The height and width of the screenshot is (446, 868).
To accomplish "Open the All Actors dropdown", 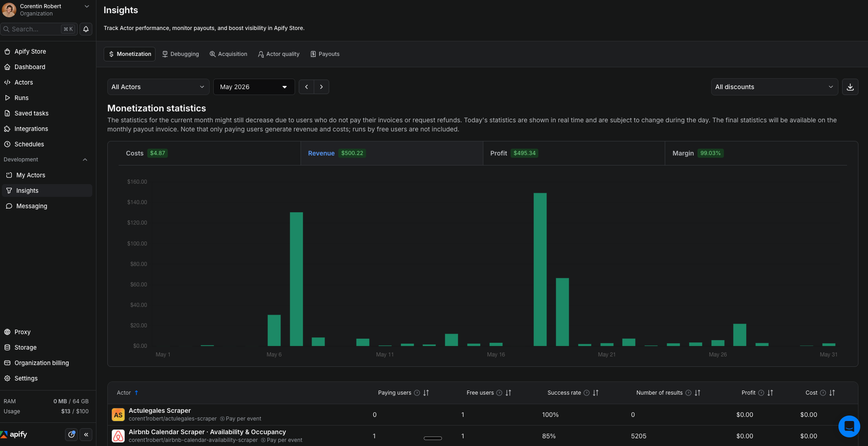I will point(158,87).
